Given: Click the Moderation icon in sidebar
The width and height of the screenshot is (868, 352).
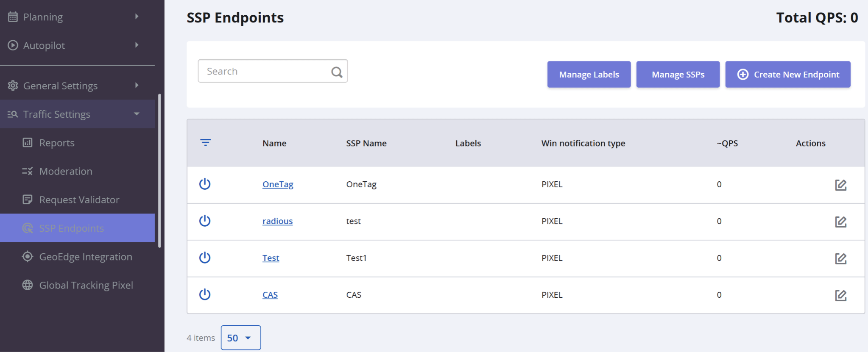Looking at the screenshot, I should click(x=28, y=171).
